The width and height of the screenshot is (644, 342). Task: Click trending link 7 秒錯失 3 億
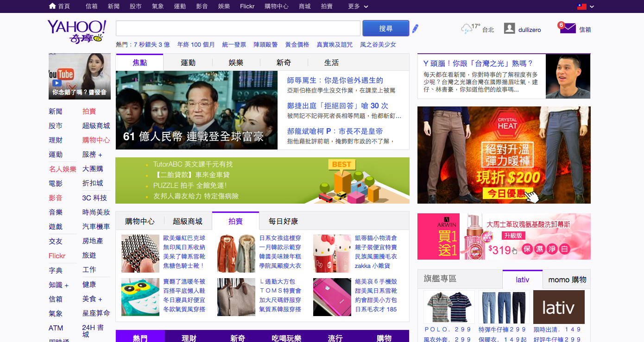(152, 44)
